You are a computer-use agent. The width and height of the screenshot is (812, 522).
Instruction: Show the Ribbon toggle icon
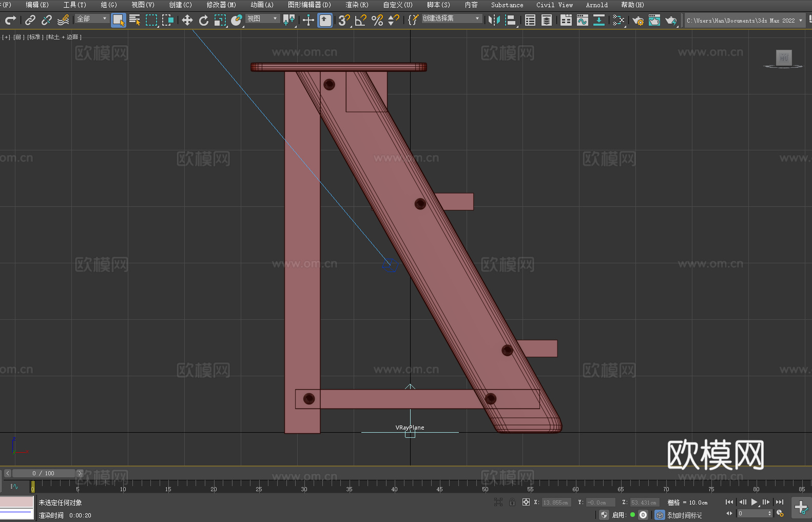pyautogui.click(x=566, y=20)
